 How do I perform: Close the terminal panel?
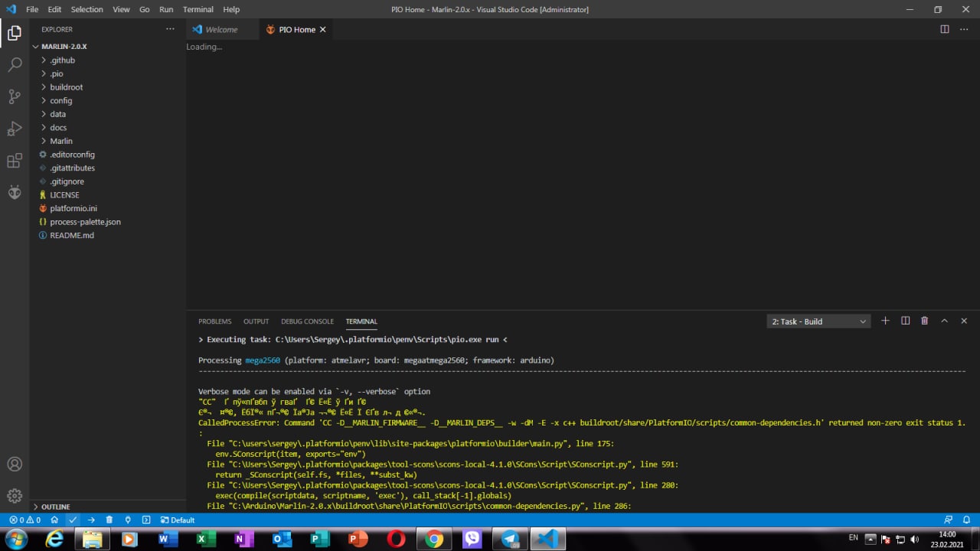tap(964, 321)
